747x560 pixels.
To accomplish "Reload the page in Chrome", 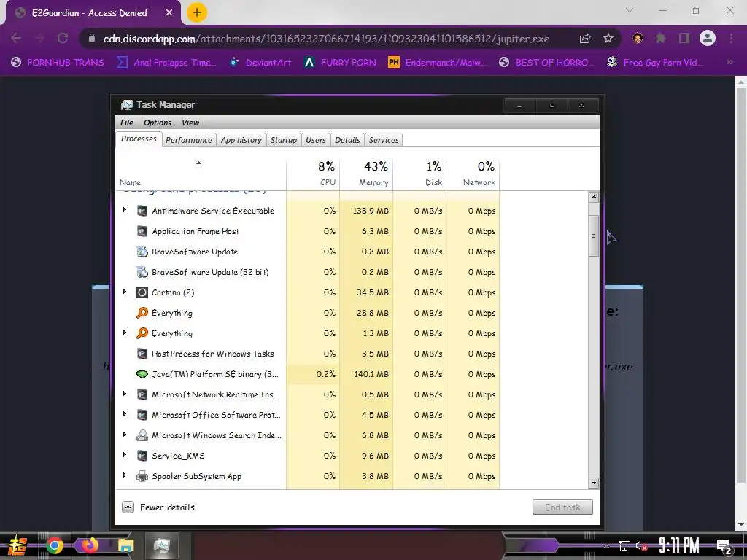I will click(x=63, y=38).
